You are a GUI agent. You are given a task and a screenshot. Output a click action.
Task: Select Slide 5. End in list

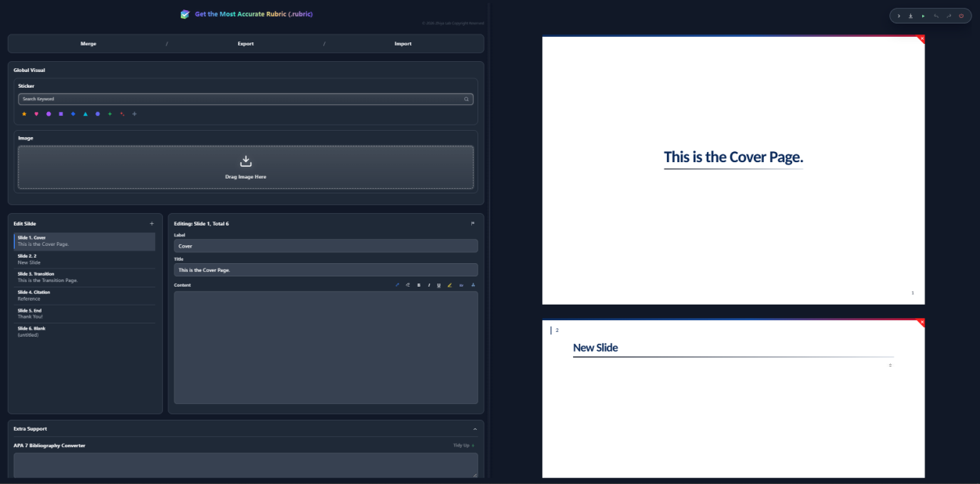[x=85, y=313]
